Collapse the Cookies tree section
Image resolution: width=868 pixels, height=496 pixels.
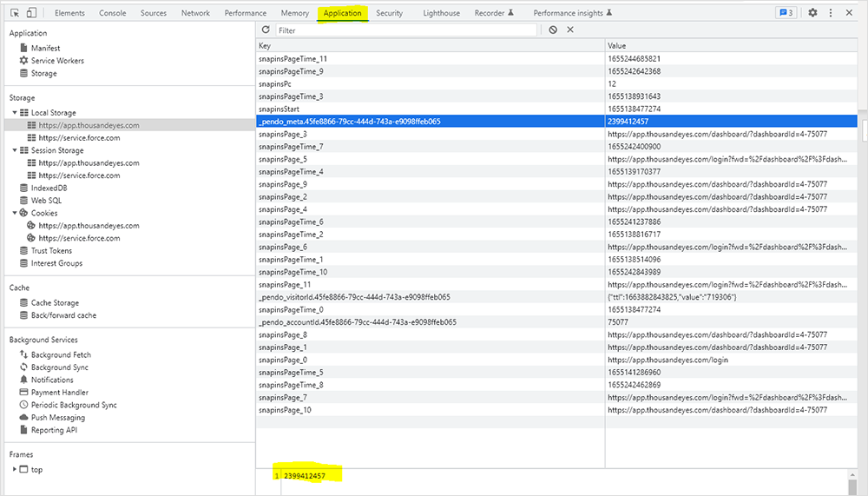click(x=15, y=213)
